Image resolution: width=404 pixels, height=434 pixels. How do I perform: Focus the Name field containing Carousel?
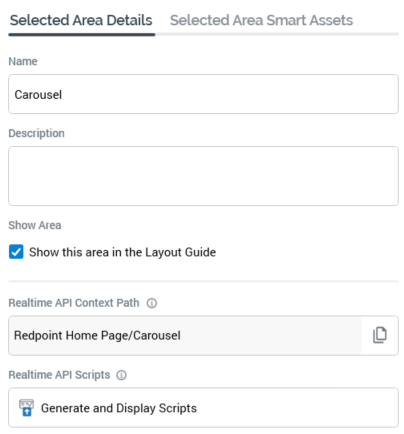pos(203,94)
